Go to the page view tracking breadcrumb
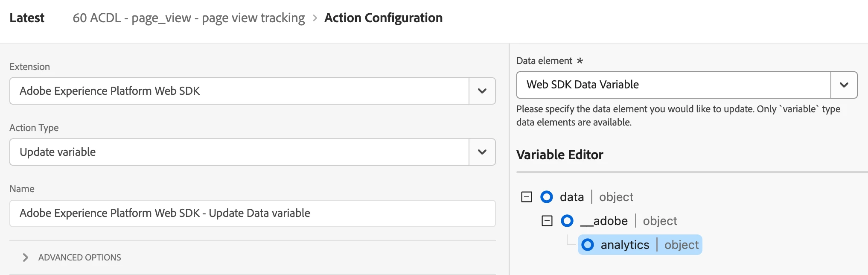Screen dimensions: 868x275 click(x=189, y=18)
